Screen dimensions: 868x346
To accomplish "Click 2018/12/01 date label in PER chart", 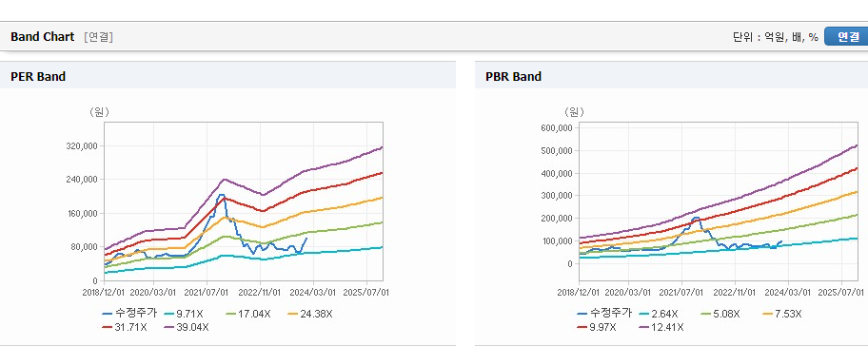I will click(x=104, y=292).
